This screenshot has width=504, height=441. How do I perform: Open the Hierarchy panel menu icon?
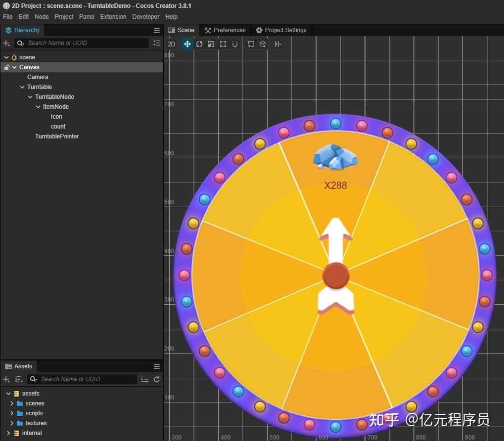156,30
